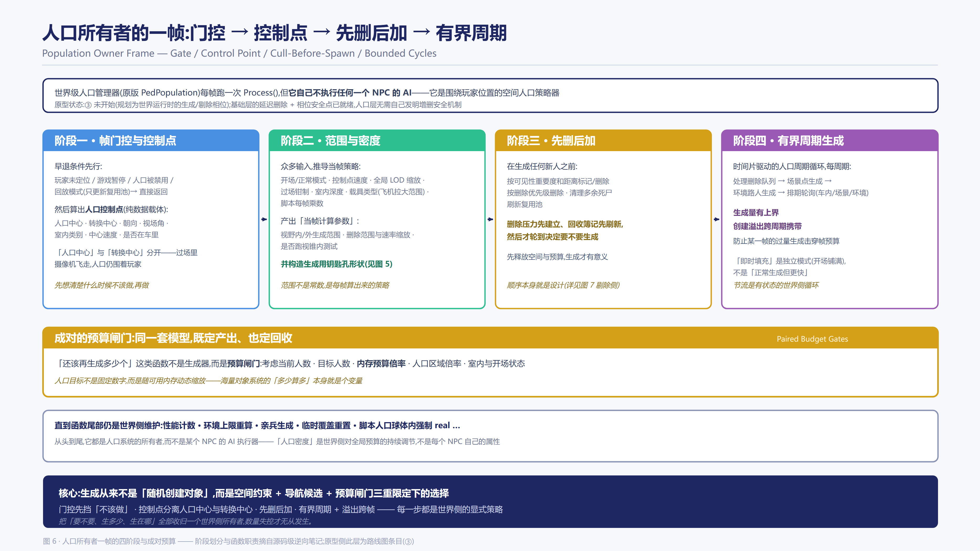The image size is (980, 551).
Task: Click the line 回放模式(只更新复用池)→ 直接返回
Action: 111,192
